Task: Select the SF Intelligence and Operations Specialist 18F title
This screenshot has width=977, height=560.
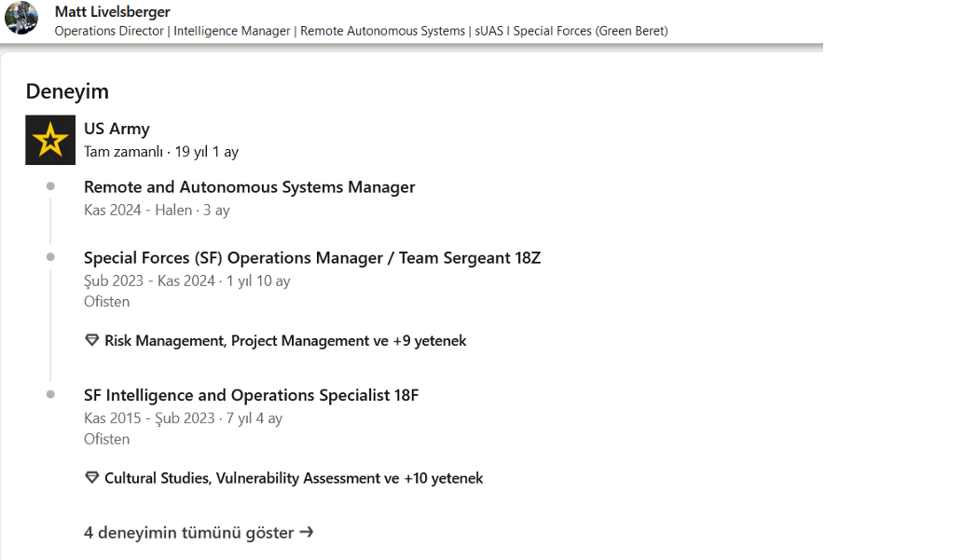Action: pos(251,396)
